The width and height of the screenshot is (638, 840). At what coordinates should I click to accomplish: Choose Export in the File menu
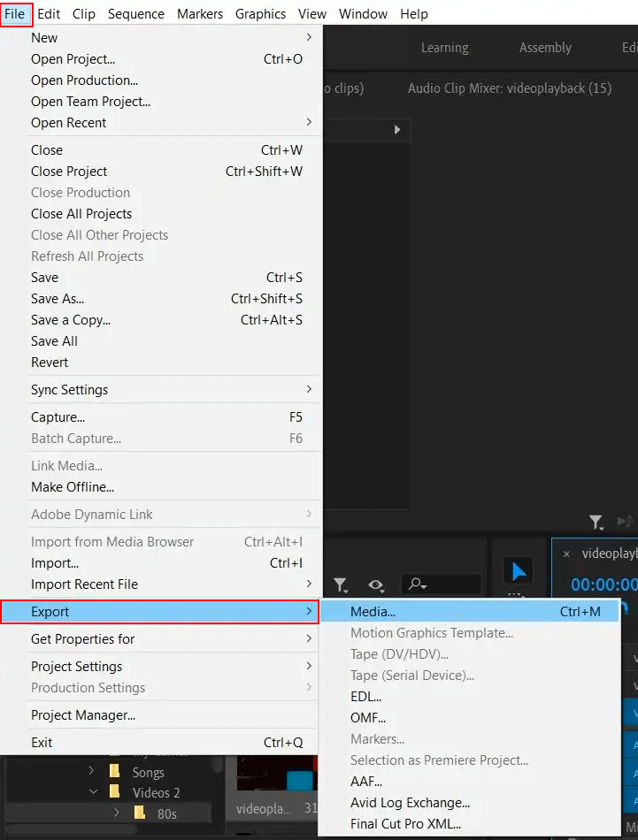(160, 611)
